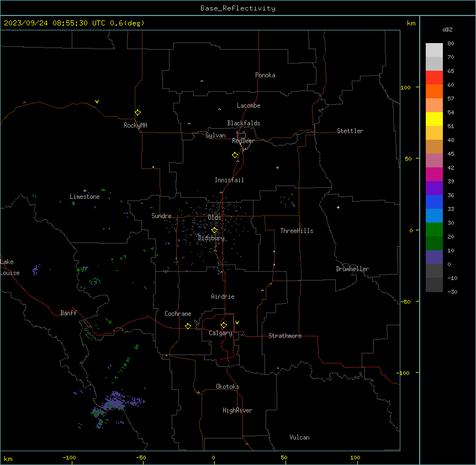Click the HighRiver map label
The height and width of the screenshot is (465, 476).
tap(237, 410)
